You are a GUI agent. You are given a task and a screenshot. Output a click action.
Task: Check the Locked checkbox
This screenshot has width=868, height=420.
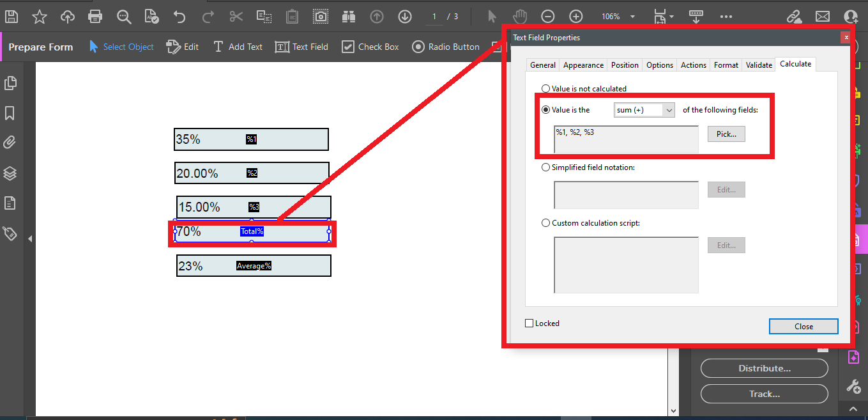click(x=528, y=323)
